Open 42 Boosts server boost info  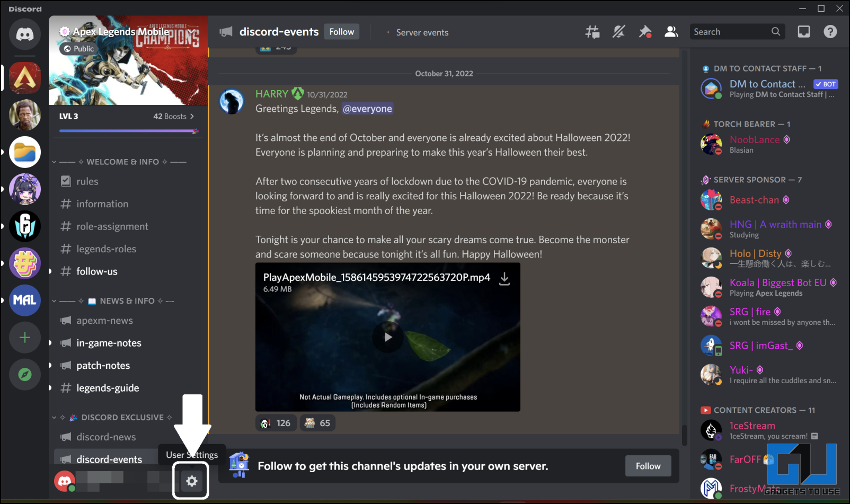click(174, 116)
